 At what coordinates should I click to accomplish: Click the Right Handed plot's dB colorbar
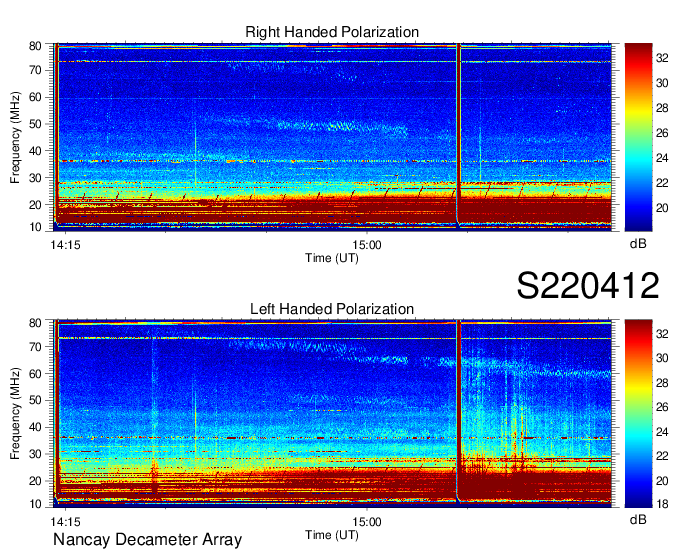click(x=638, y=137)
